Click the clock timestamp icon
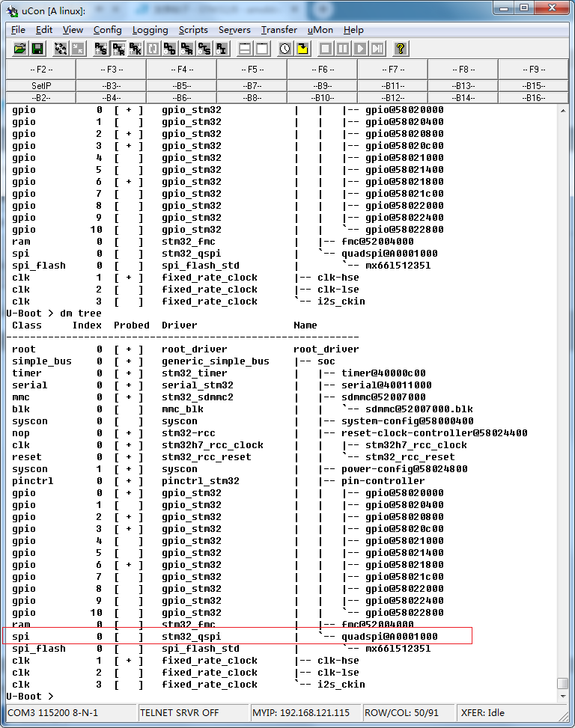 285,49
